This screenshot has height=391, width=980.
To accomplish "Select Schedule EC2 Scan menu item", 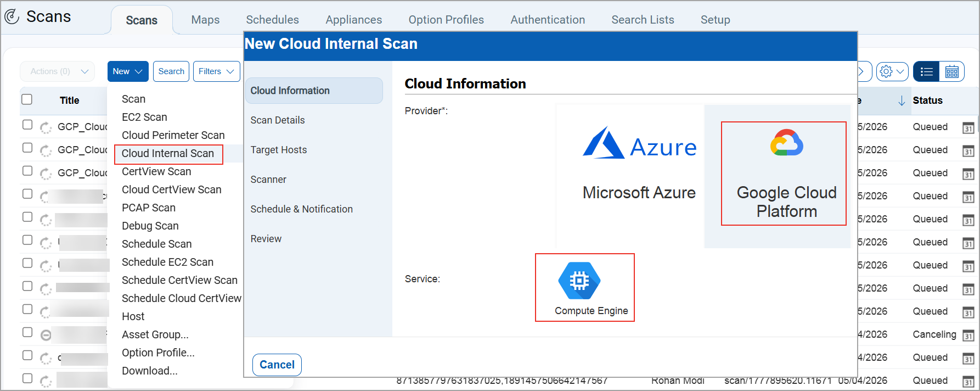I will pos(167,262).
